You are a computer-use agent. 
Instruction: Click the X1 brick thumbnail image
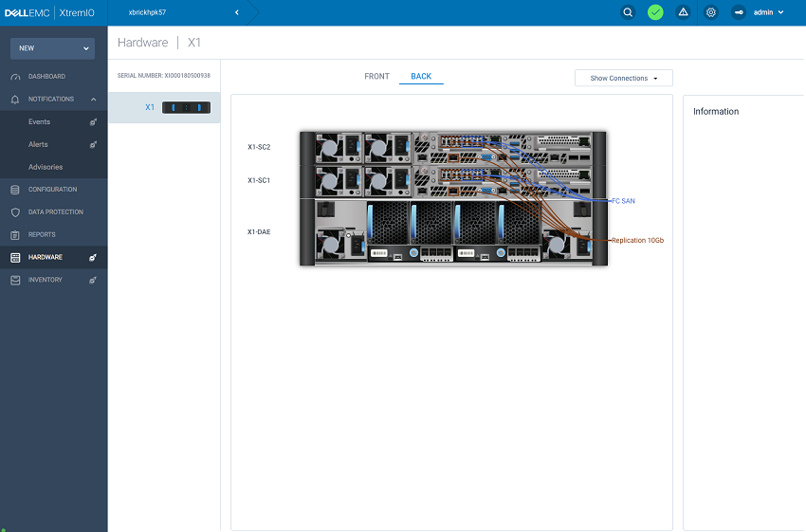click(x=186, y=107)
